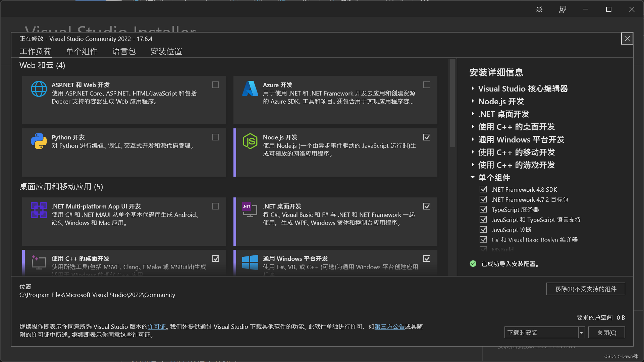Uncheck .NET Framework 4.7.2 目标包 component
Image resolution: width=644 pixels, height=362 pixels.
point(483,199)
